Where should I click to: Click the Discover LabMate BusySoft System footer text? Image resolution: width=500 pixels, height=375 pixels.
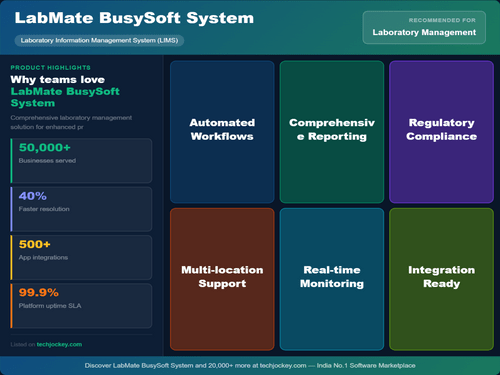point(250,366)
